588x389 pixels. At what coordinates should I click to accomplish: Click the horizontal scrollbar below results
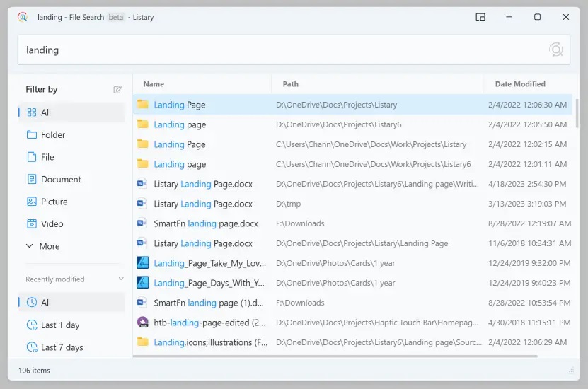[335, 356]
